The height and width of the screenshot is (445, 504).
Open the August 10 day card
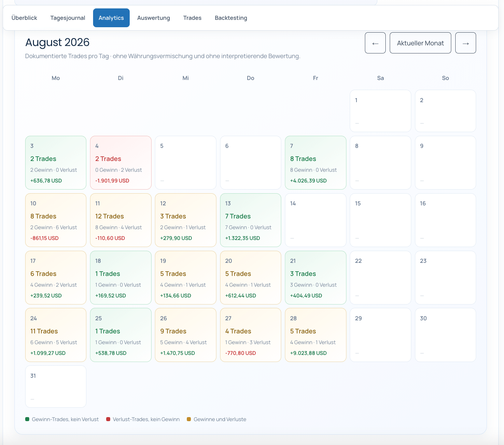56,220
